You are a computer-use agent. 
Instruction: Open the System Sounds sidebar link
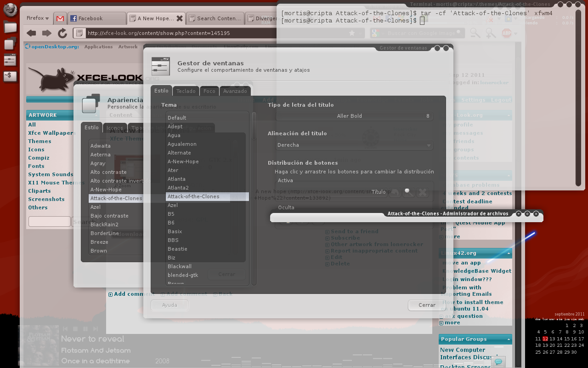point(51,174)
